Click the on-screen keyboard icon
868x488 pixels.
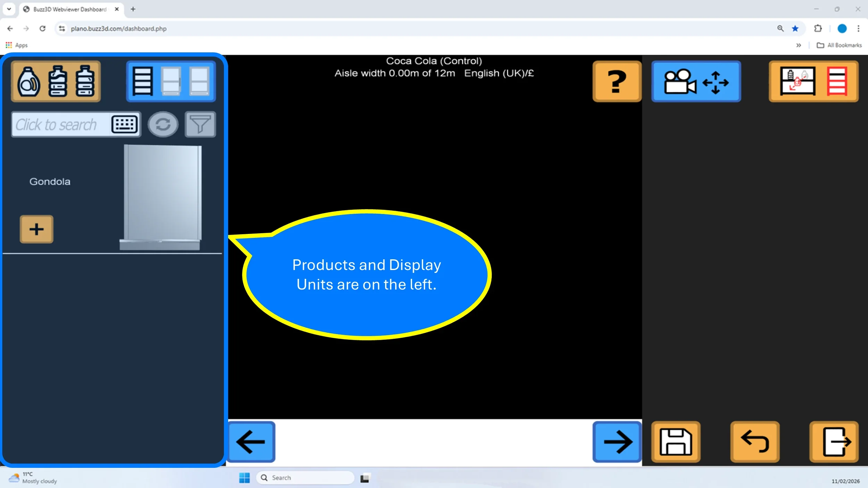[x=124, y=124]
